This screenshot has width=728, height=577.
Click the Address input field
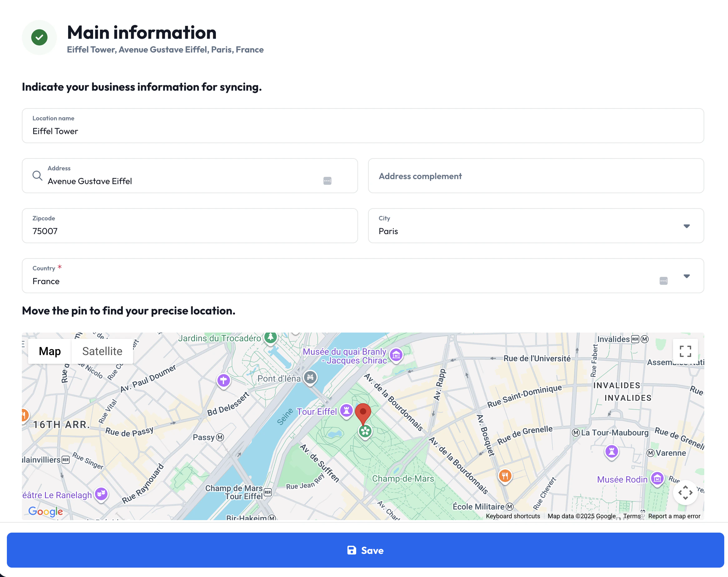[x=190, y=176]
